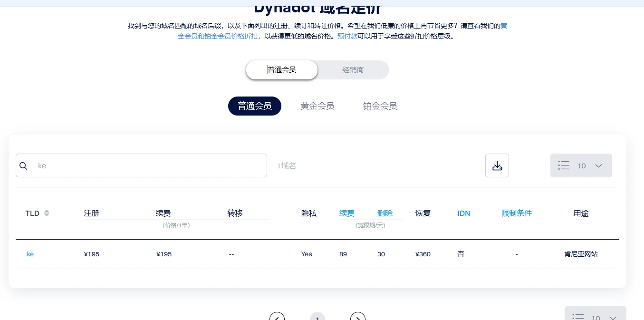644x320 pixels.
Task: Open the 预付款 link in description
Action: [x=347, y=36]
